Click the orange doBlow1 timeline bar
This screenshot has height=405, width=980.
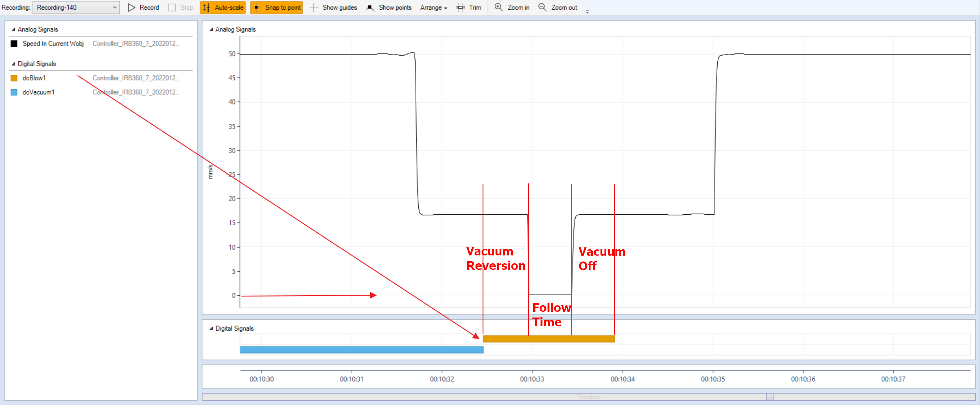(549, 339)
